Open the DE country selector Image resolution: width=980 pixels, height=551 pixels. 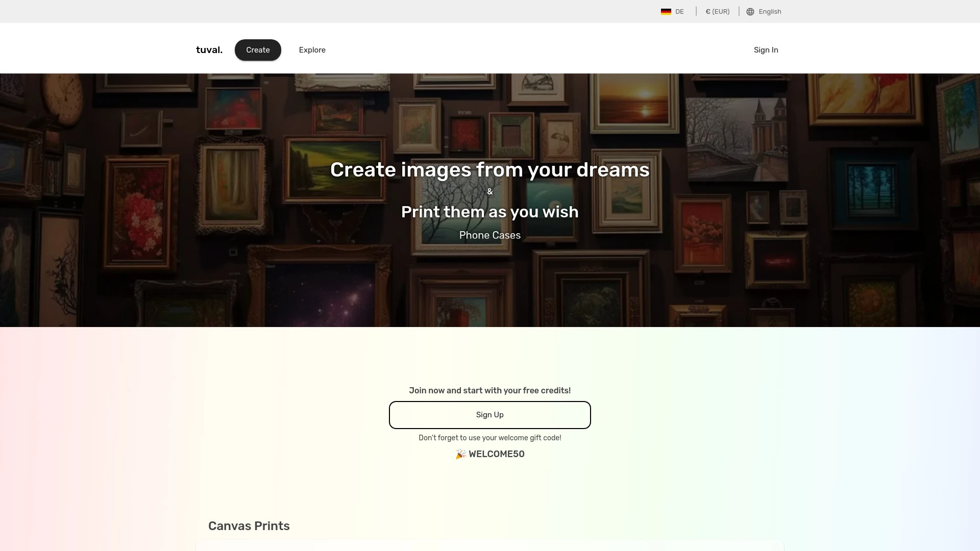(x=672, y=11)
